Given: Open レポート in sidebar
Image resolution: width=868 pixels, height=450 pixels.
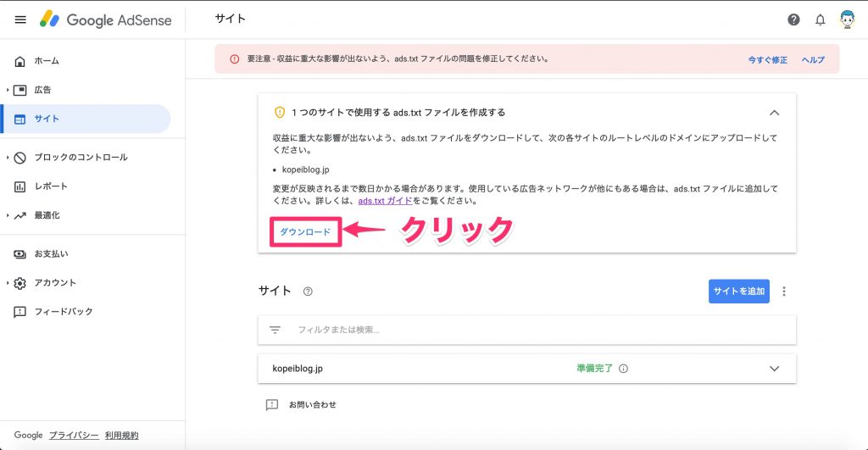Looking at the screenshot, I should (x=51, y=186).
